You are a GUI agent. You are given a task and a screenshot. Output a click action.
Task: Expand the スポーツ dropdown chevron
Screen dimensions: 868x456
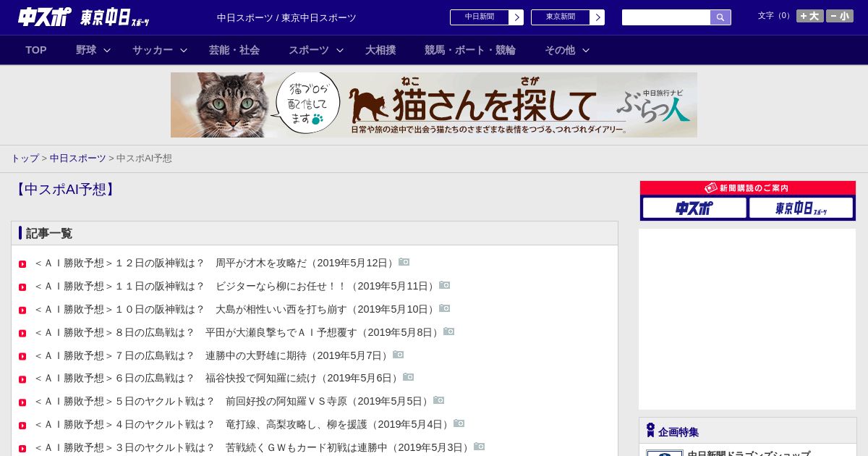340,50
